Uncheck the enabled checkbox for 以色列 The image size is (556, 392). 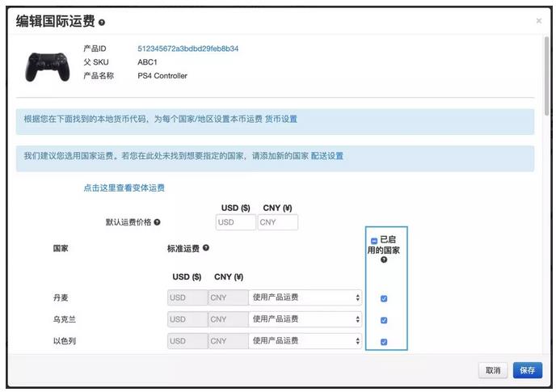(x=384, y=342)
